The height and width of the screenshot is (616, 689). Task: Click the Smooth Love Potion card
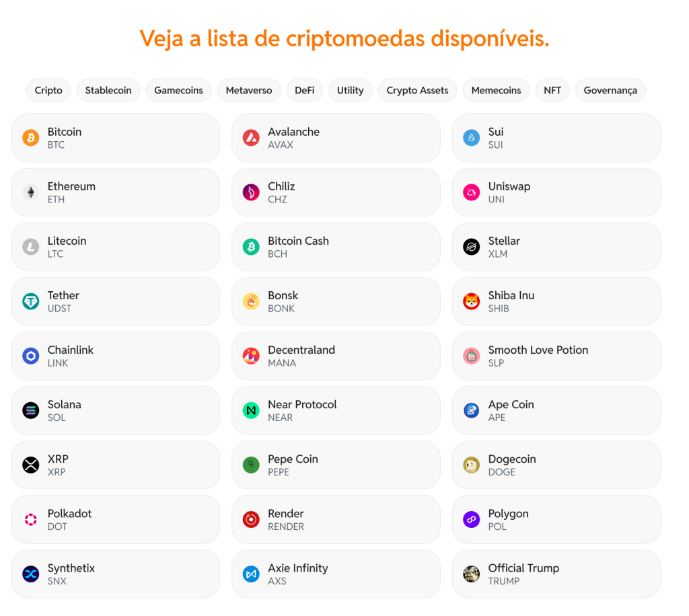(556, 356)
